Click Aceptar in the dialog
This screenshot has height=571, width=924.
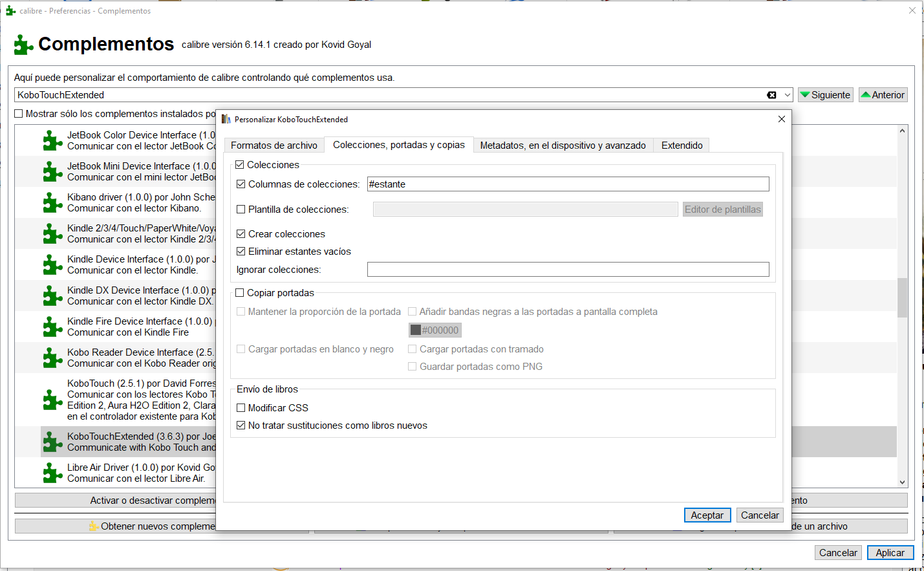tap(707, 515)
